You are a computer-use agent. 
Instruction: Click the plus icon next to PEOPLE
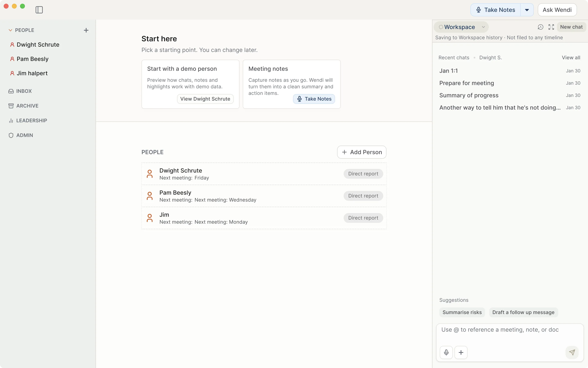(x=86, y=30)
